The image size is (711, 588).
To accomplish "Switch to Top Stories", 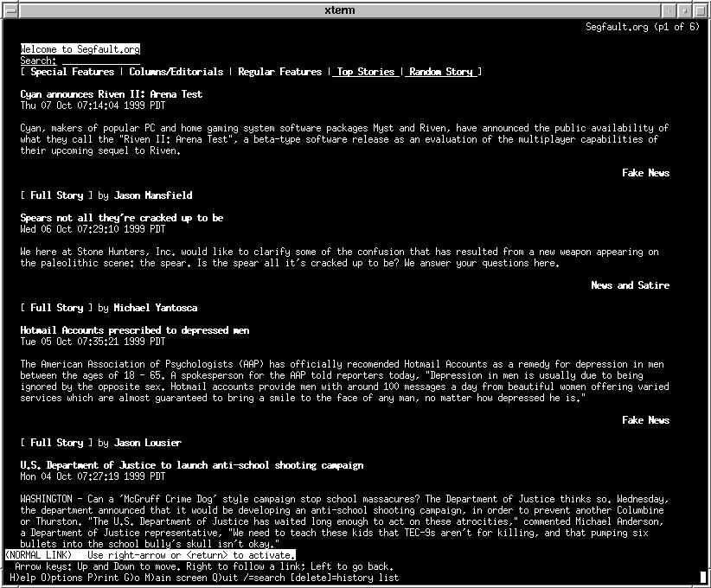I will click(x=365, y=72).
